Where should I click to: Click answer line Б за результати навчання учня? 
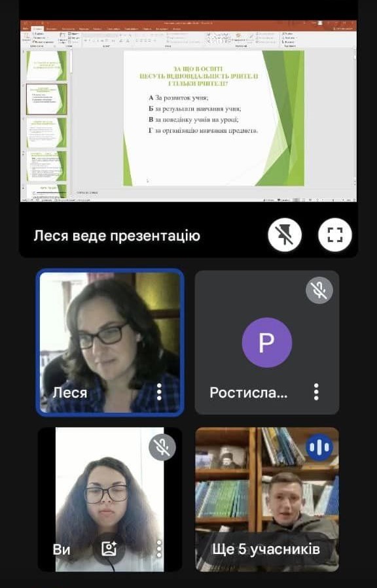point(194,109)
